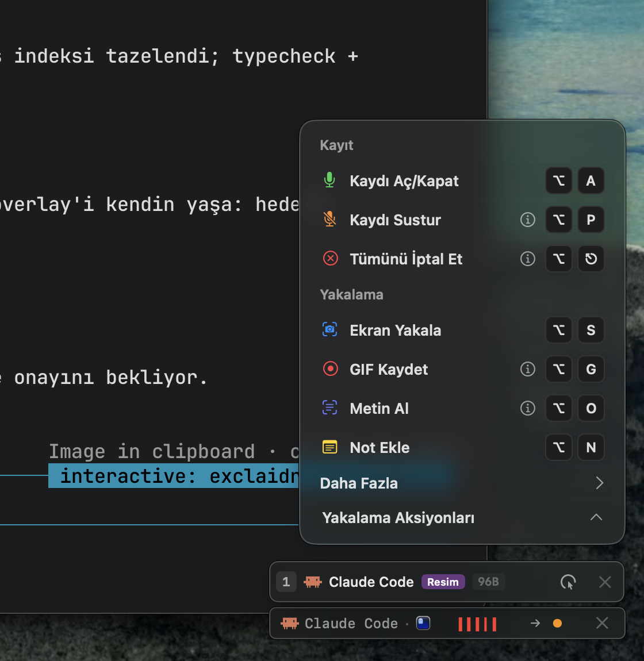Choose Tümünü İptal Et from the menu
Viewport: 644px width, 661px height.
click(462, 259)
